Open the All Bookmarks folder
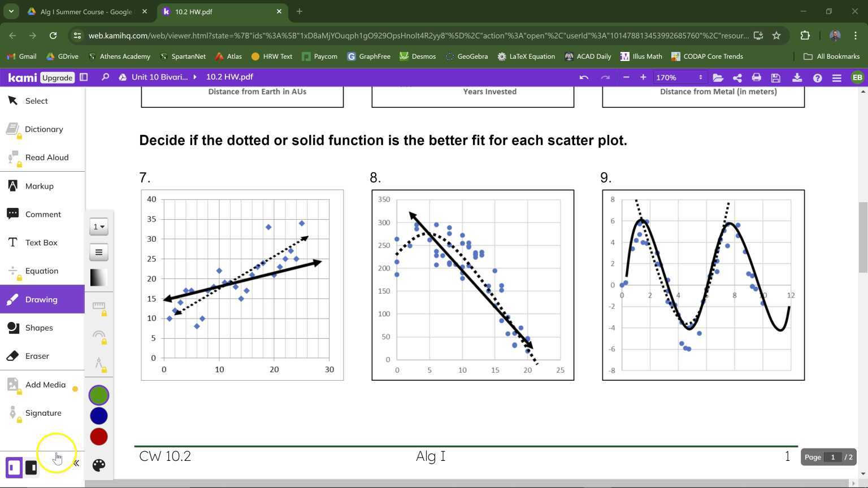The image size is (868, 488). (x=831, y=56)
